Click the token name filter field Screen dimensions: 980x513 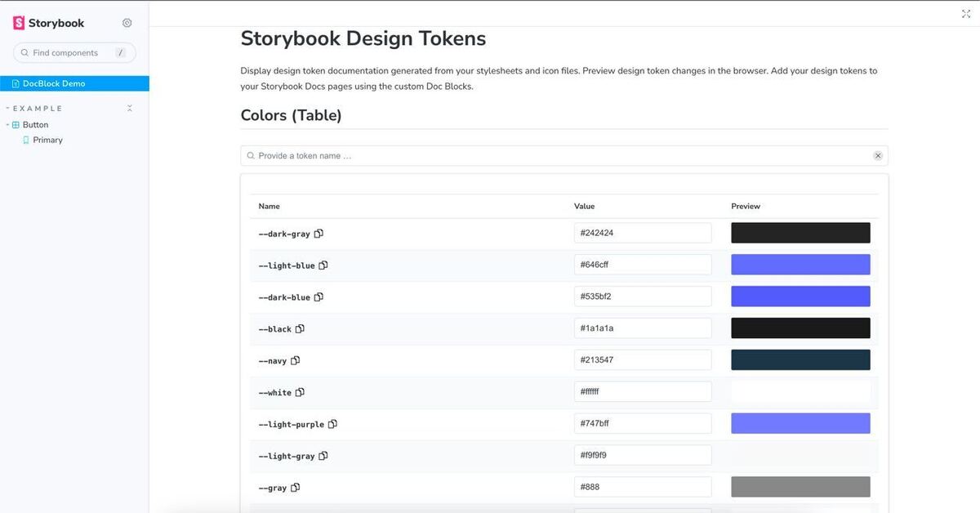click(x=555, y=156)
